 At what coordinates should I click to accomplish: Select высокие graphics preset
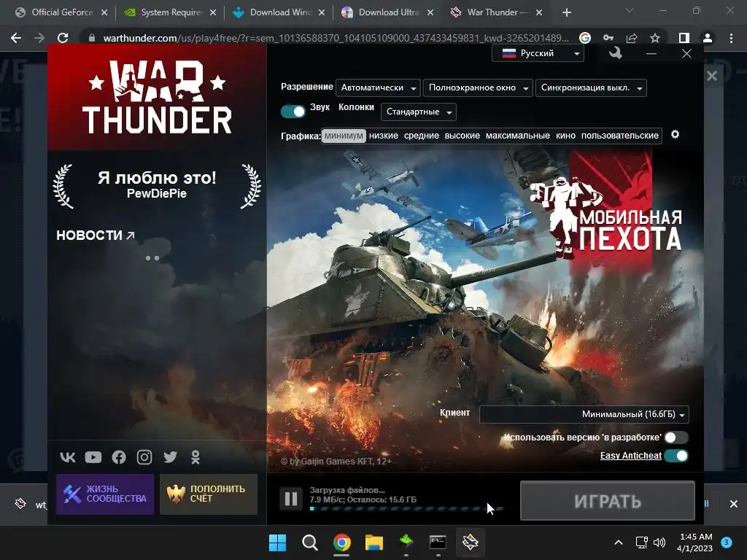(x=462, y=136)
